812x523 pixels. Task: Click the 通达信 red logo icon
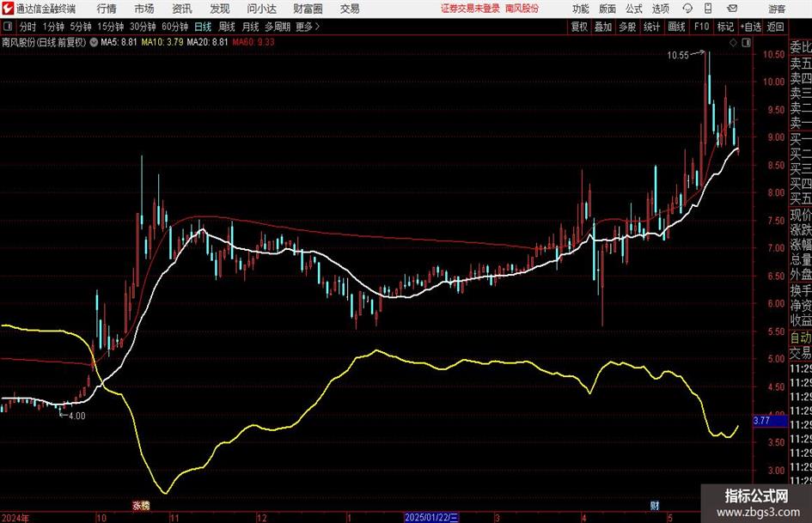7,9
